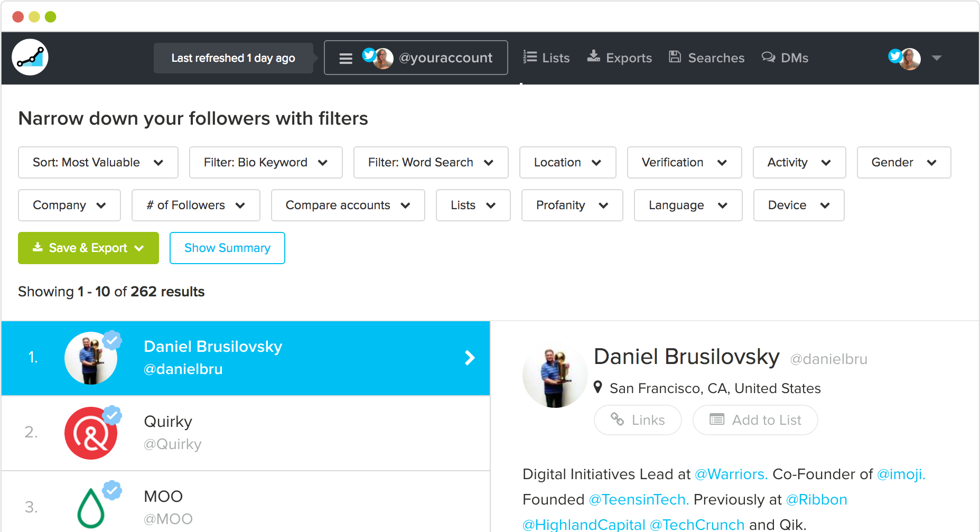Go to the Exports page
This screenshot has width=980, height=532.
point(620,58)
